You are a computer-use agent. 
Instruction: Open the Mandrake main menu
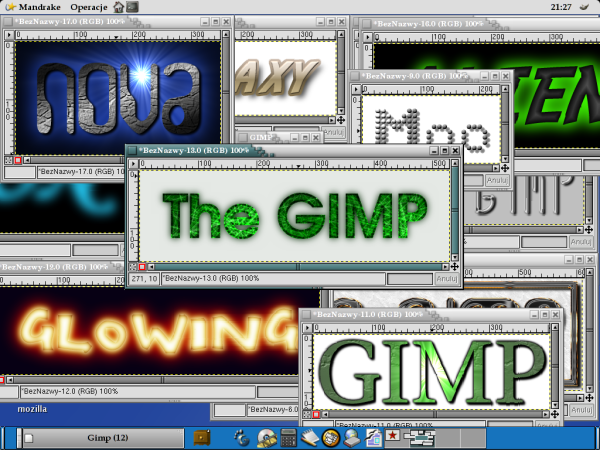[33, 7]
